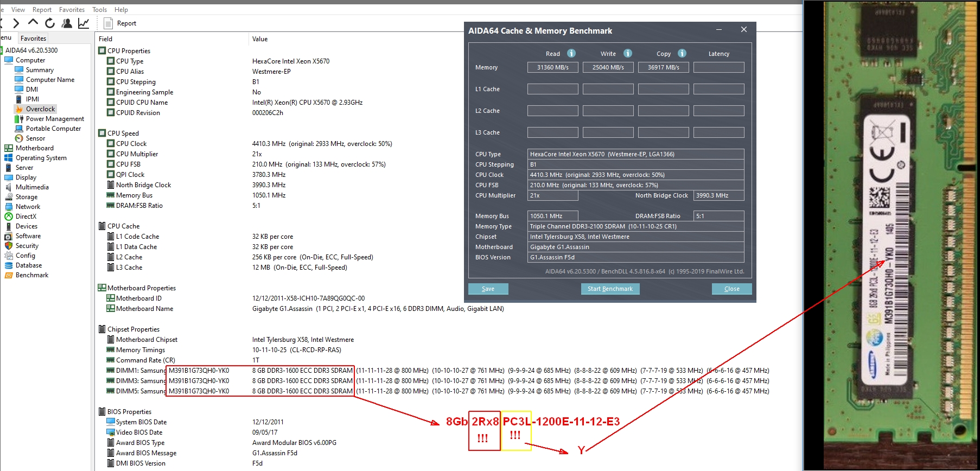The height and width of the screenshot is (471, 980).
Task: Select the Motherboard tree icon
Action: coord(9,148)
